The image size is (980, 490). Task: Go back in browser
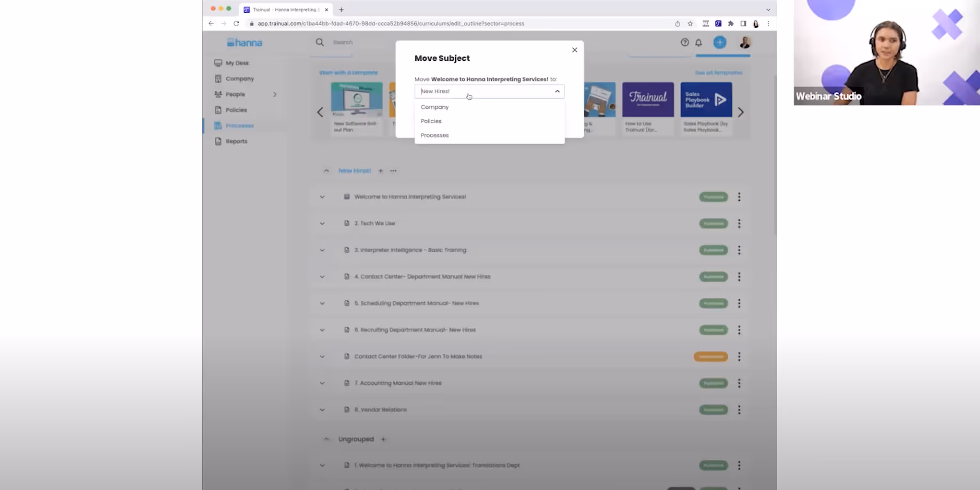click(211, 23)
